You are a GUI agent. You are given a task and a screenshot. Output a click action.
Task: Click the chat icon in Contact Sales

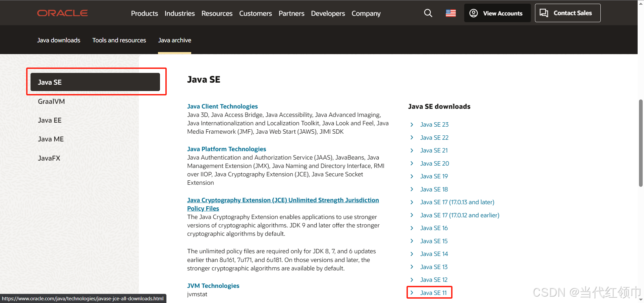pyautogui.click(x=544, y=13)
